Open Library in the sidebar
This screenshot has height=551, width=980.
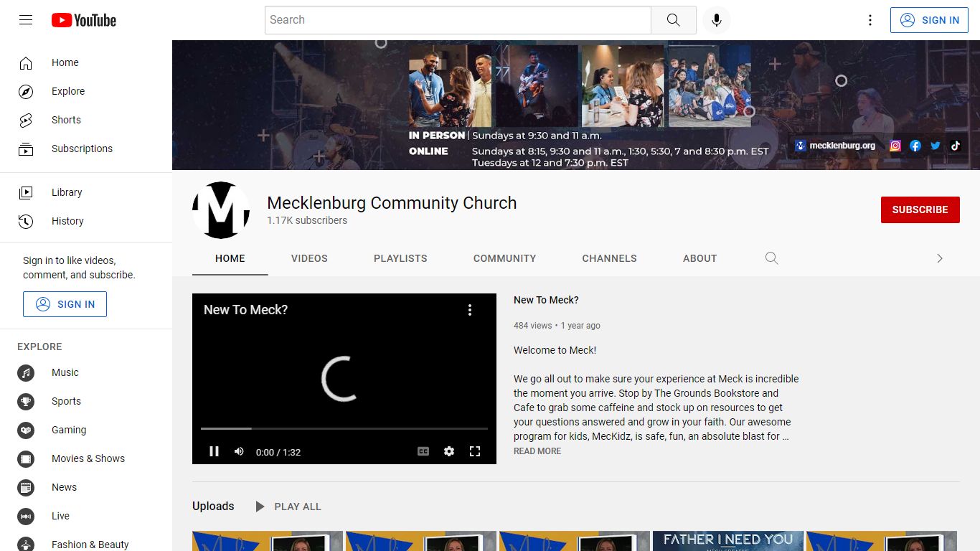[x=86, y=192]
